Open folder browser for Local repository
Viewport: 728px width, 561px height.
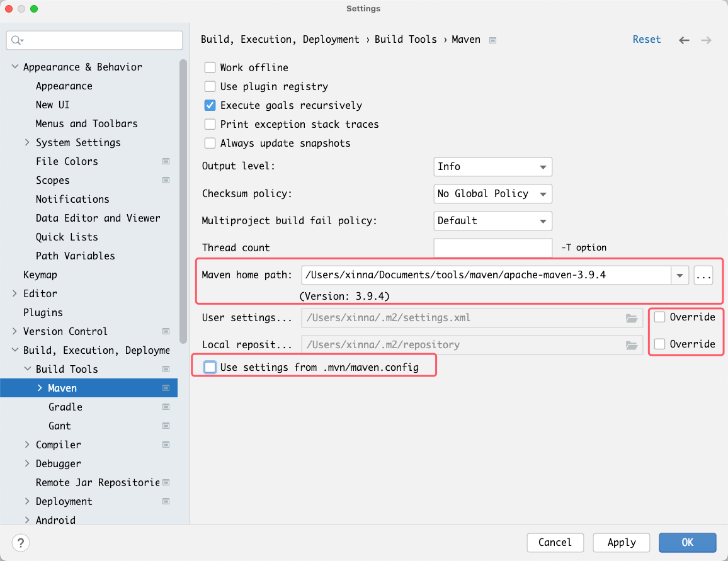(x=632, y=345)
